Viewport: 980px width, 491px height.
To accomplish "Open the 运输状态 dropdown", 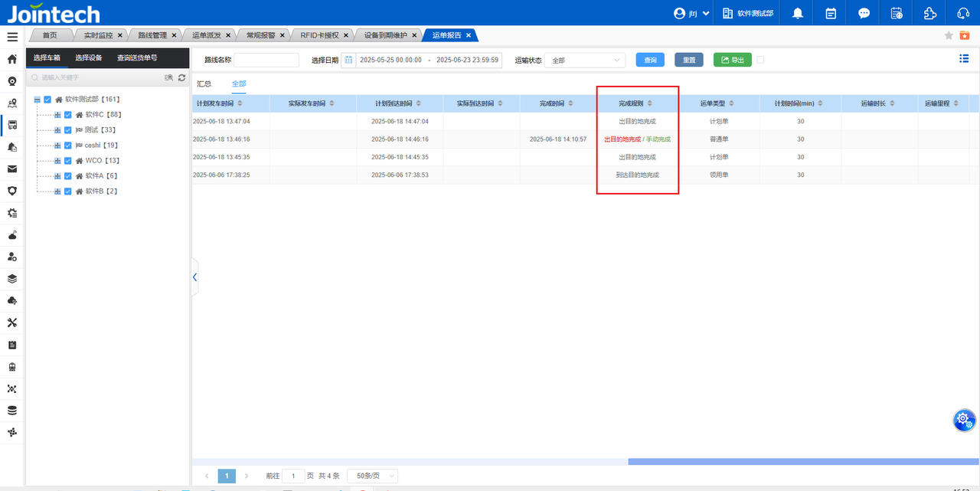I will point(585,60).
